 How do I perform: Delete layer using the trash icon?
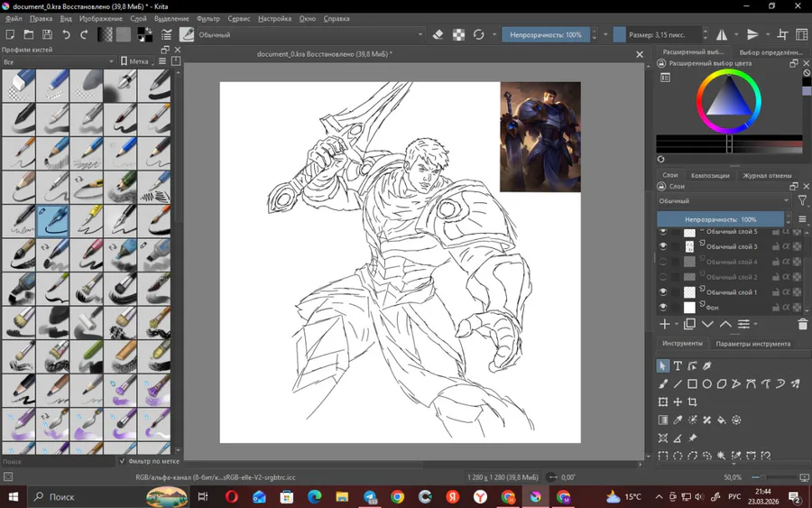(x=802, y=324)
